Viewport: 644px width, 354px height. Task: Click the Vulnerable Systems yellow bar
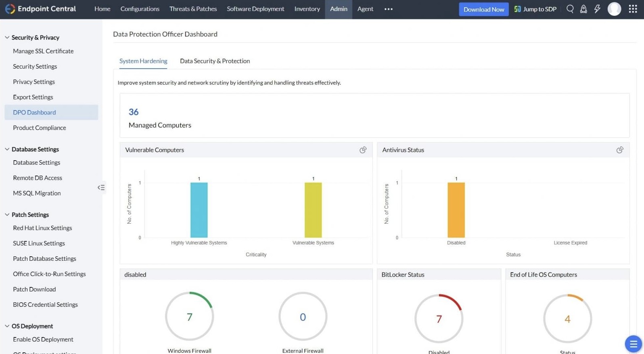[x=313, y=210]
